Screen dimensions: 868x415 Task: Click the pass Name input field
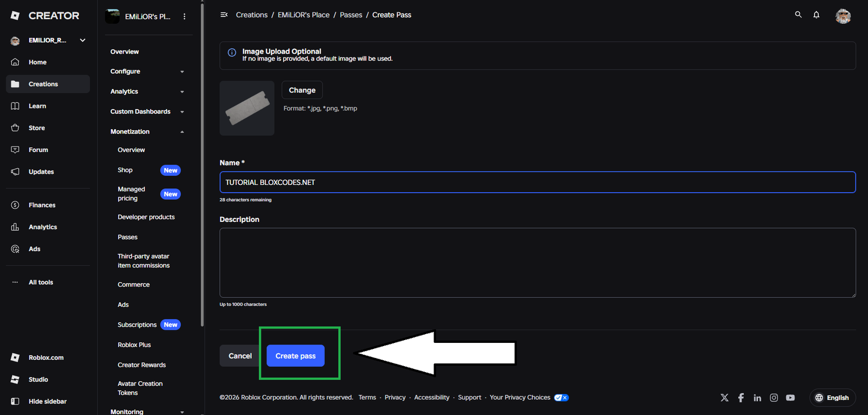pyautogui.click(x=538, y=182)
